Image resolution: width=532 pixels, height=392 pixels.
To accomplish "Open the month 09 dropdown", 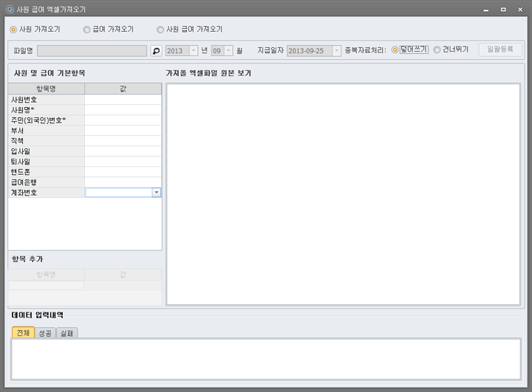I will click(228, 51).
